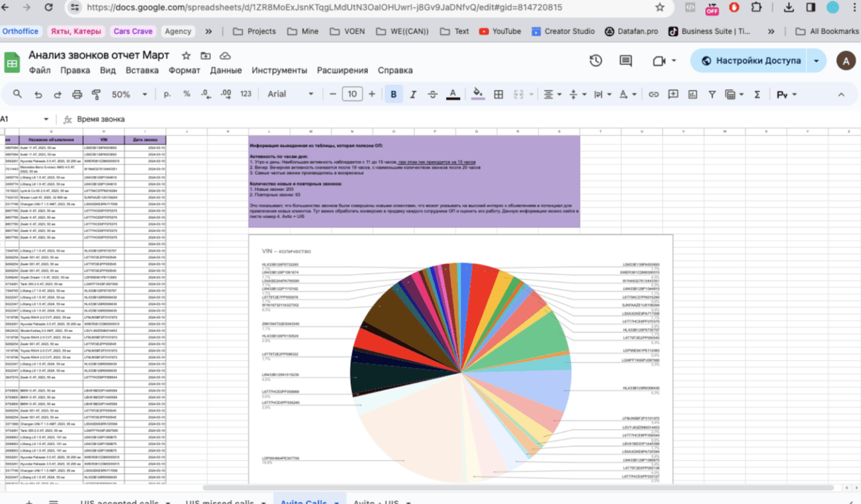Collapse the toolbar with chevron arrow
Screen dimensions: 861x504
[841, 94]
